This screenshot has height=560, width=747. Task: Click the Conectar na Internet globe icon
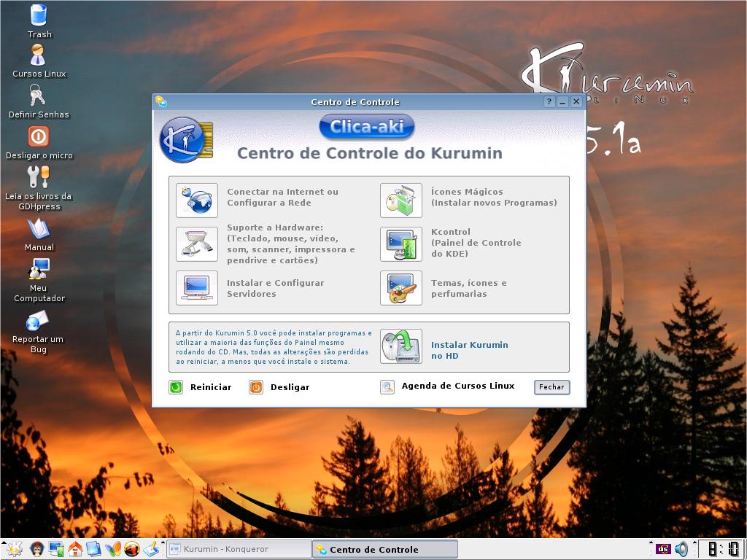pyautogui.click(x=197, y=201)
